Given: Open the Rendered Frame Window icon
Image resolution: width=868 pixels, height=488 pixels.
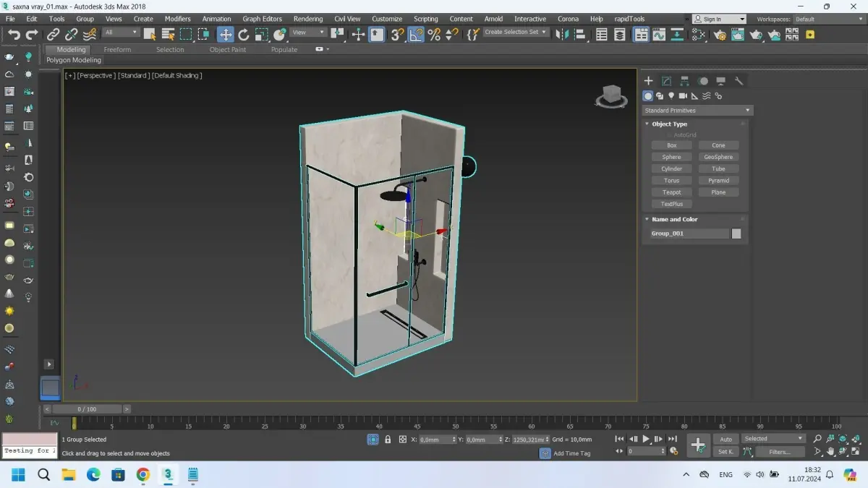Looking at the screenshot, I should click(x=738, y=34).
